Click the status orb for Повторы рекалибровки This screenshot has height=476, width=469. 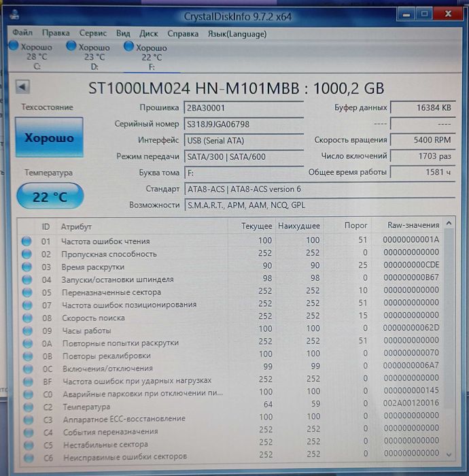[x=28, y=356]
